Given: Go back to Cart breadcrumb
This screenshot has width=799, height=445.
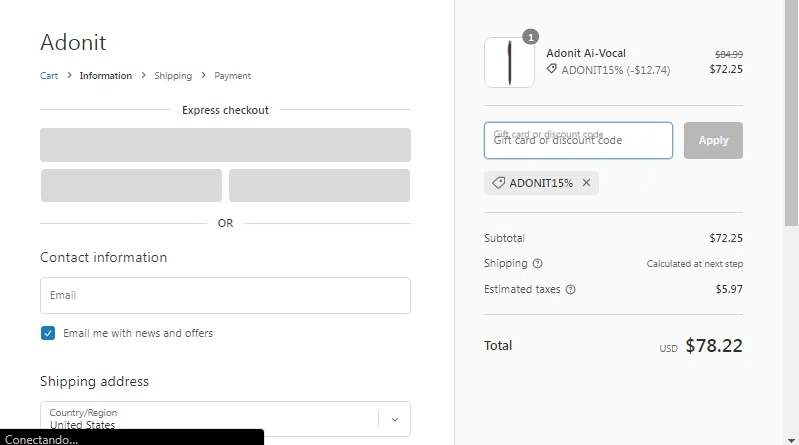Looking at the screenshot, I should pos(49,76).
